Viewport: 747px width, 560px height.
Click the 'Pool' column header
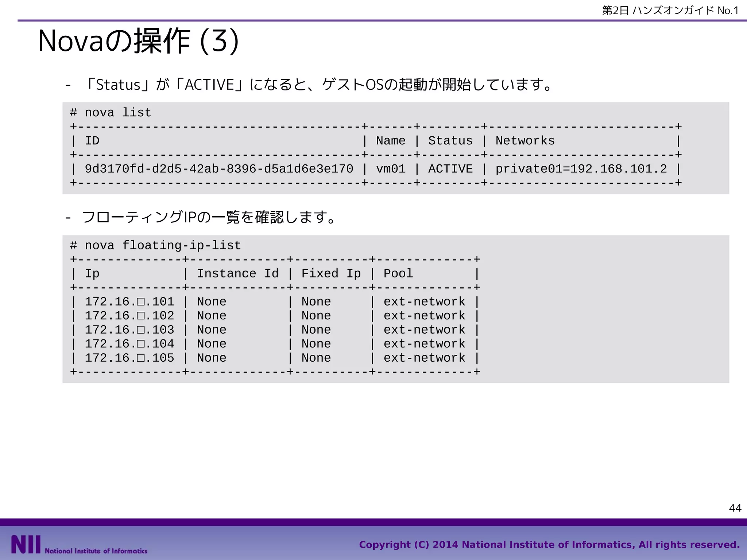point(398,274)
